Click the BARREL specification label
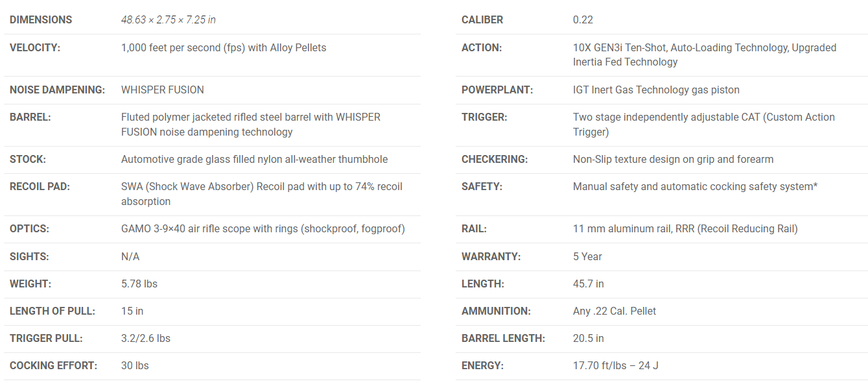 [30, 117]
